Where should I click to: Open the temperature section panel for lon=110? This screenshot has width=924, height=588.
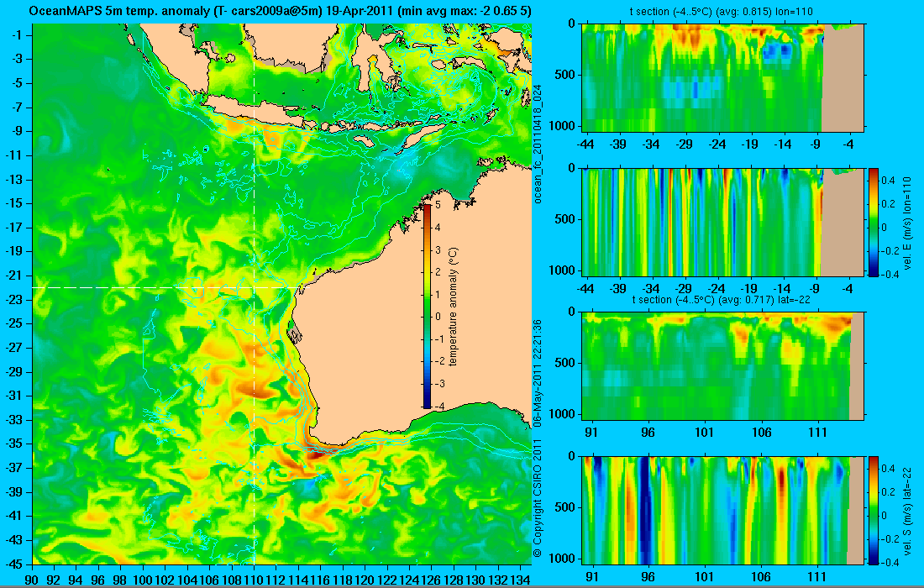tap(723, 77)
